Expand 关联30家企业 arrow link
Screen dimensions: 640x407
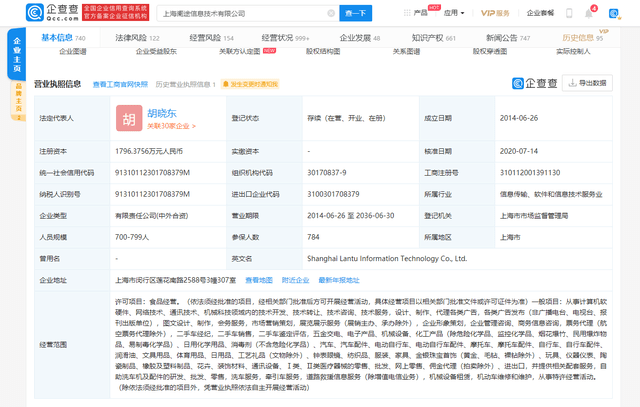[x=171, y=126]
